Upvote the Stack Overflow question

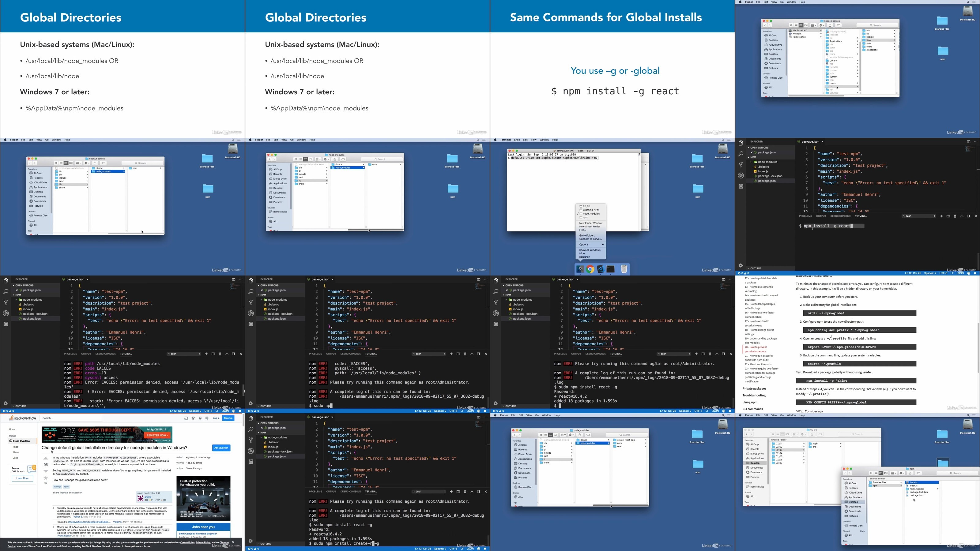[x=46, y=459]
